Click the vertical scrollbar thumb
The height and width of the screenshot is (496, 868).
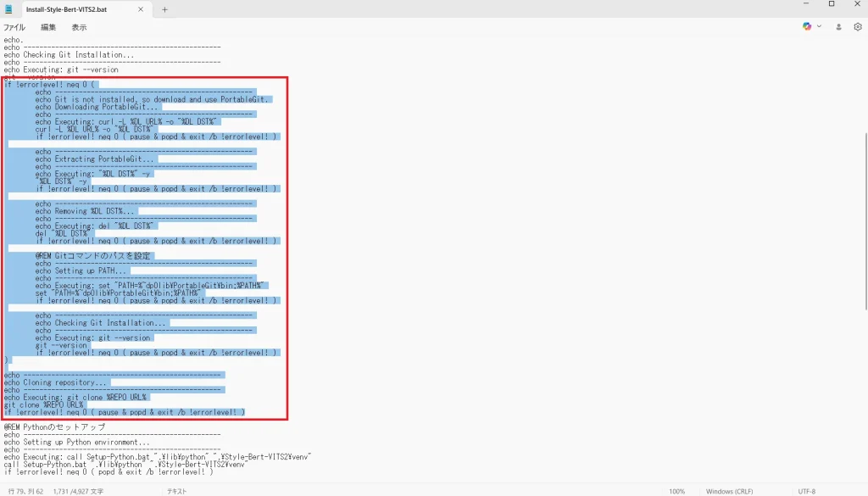point(864,220)
